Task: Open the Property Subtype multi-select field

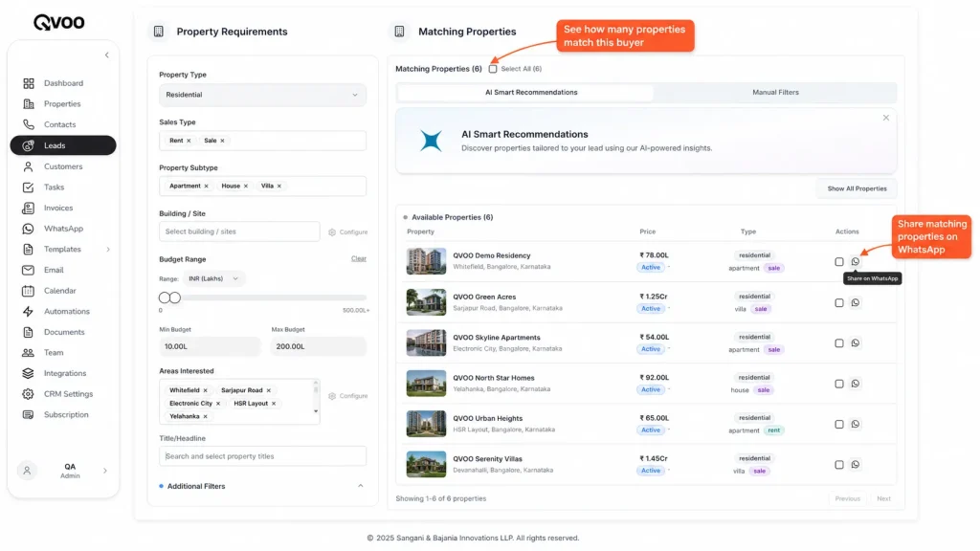Action: point(262,187)
